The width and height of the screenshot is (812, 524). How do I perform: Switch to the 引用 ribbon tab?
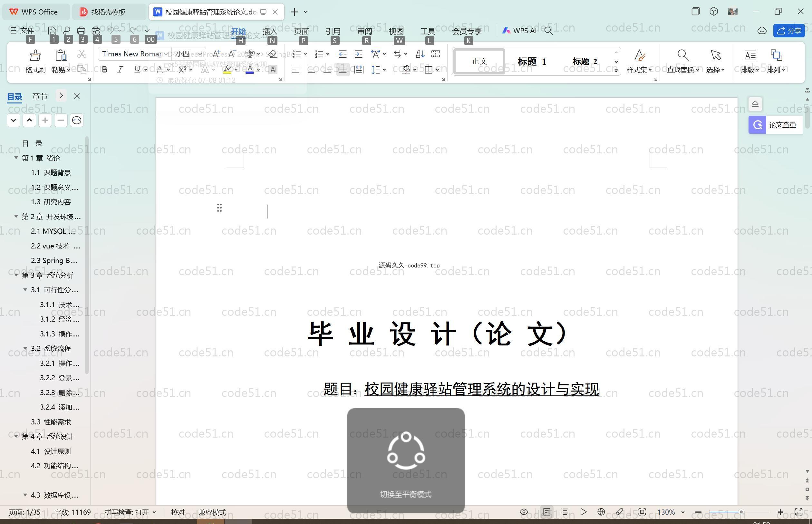(333, 31)
